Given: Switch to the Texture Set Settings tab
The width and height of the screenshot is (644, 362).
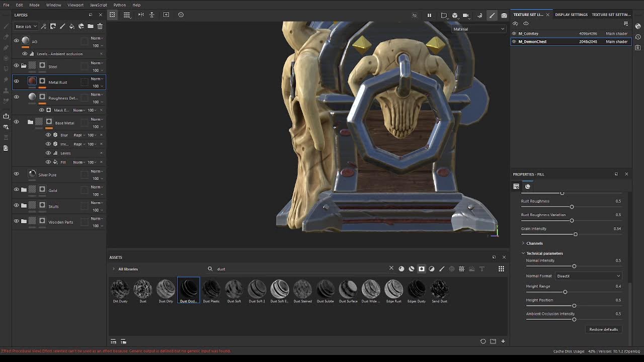Looking at the screenshot, I should coord(611,15).
